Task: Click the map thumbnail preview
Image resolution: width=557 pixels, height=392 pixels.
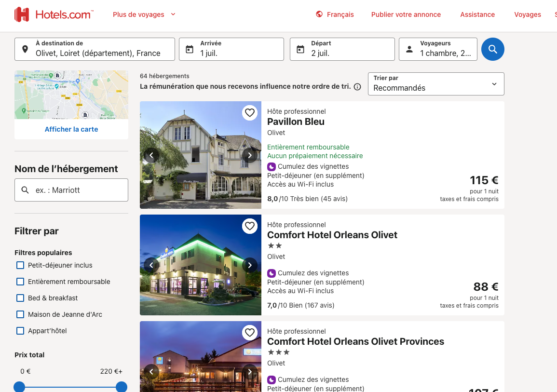Action: [71, 95]
